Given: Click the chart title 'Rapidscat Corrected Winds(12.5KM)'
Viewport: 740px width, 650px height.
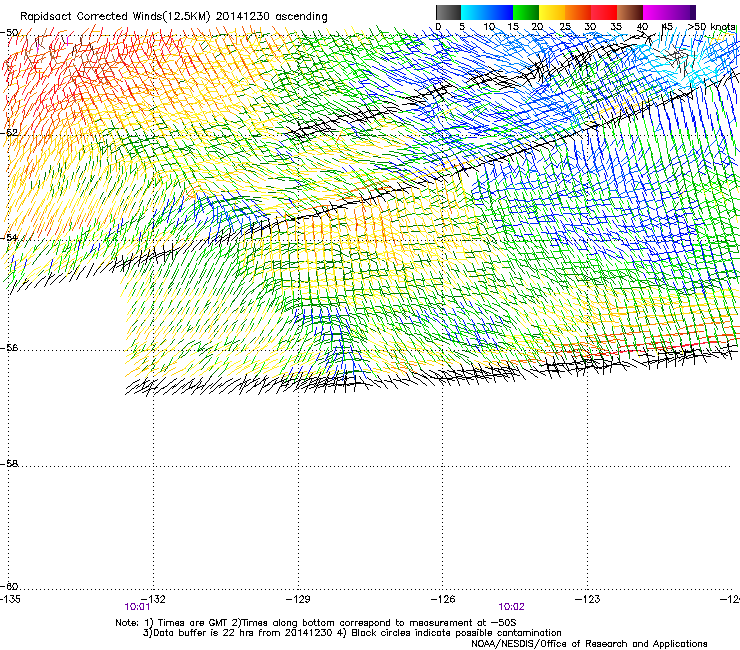Looking at the screenshot, I should pos(115,16).
